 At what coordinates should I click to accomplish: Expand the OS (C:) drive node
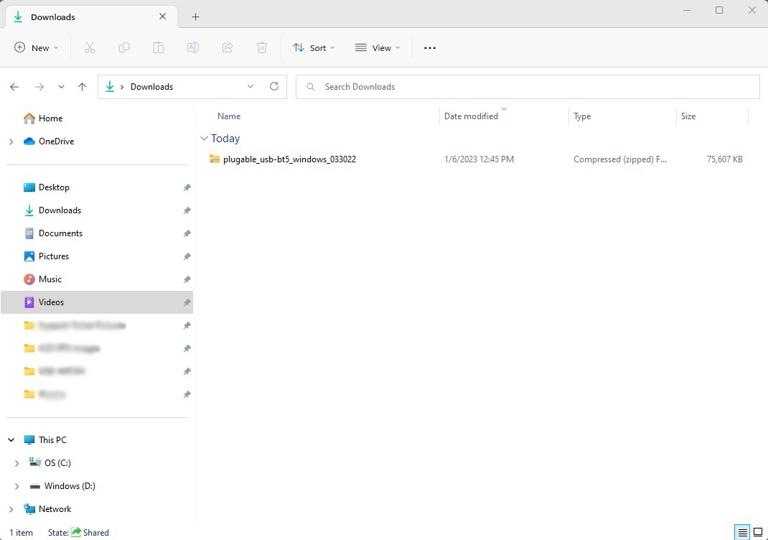tap(17, 463)
